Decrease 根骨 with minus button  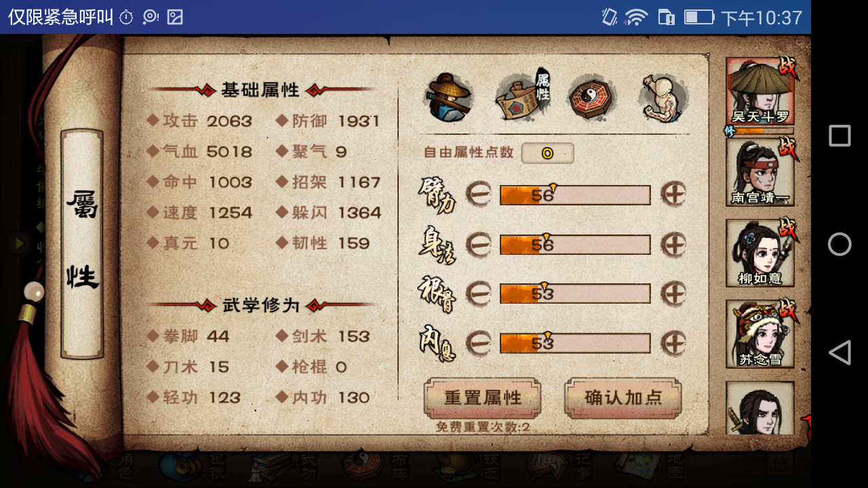click(x=478, y=293)
